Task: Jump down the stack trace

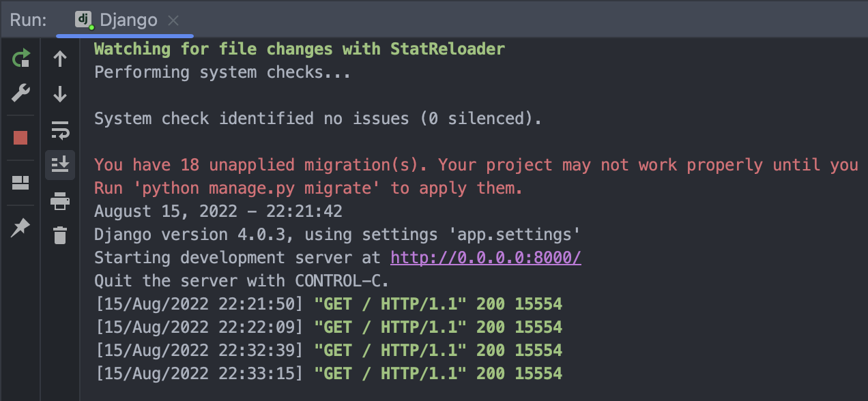Action: (60, 93)
